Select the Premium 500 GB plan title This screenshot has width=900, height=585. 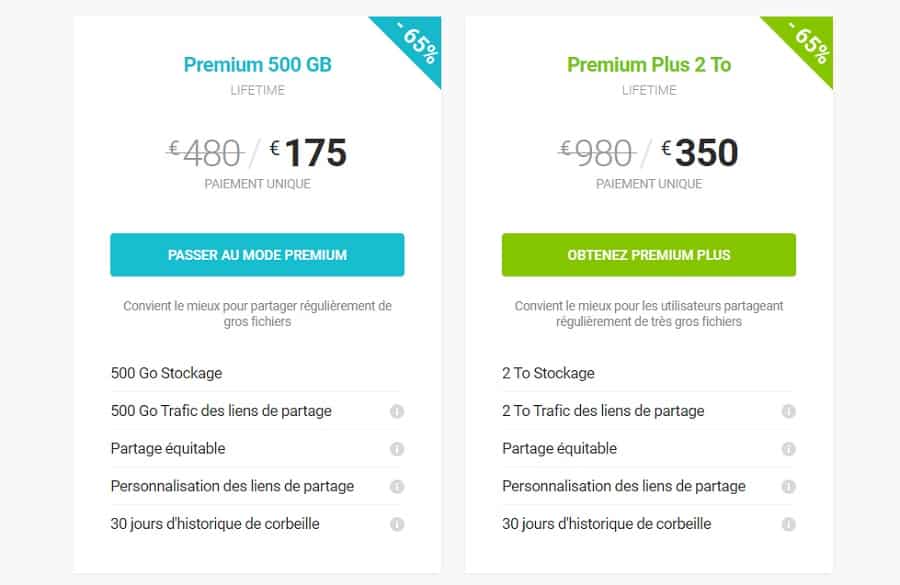point(257,64)
